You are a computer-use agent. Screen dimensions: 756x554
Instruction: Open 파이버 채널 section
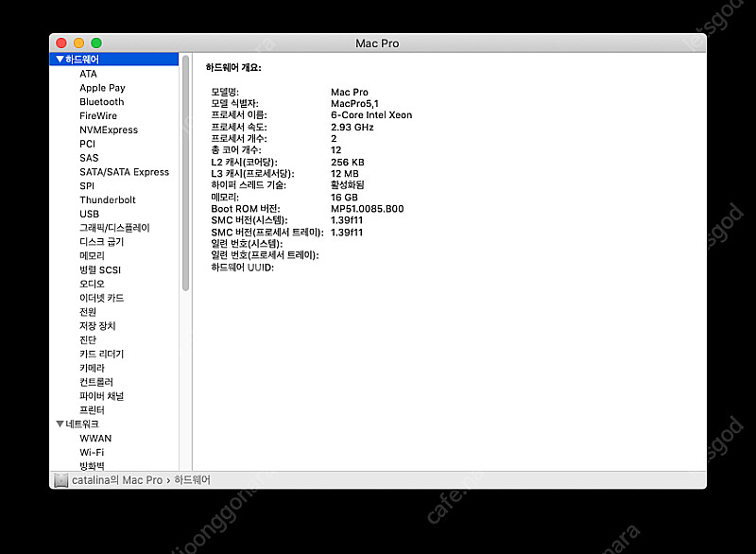pyautogui.click(x=102, y=395)
